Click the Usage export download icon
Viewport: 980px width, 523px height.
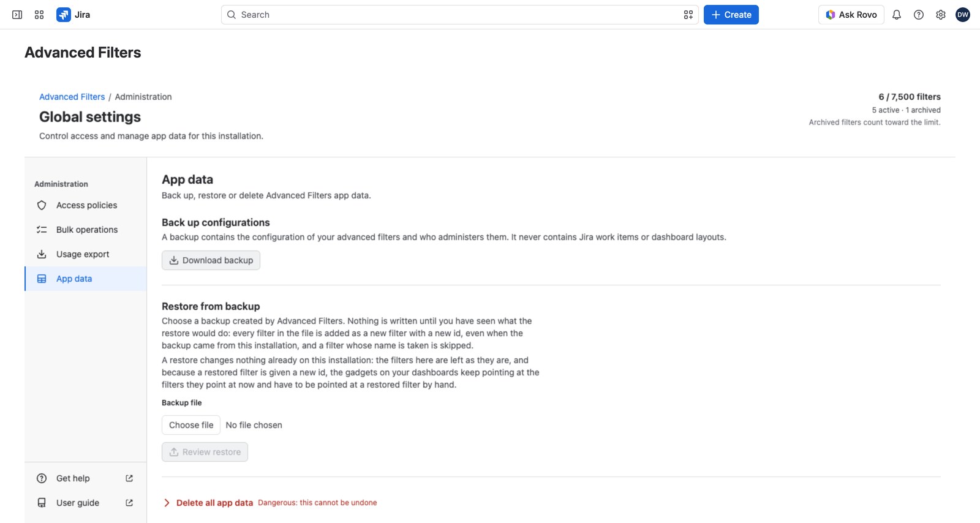point(42,254)
